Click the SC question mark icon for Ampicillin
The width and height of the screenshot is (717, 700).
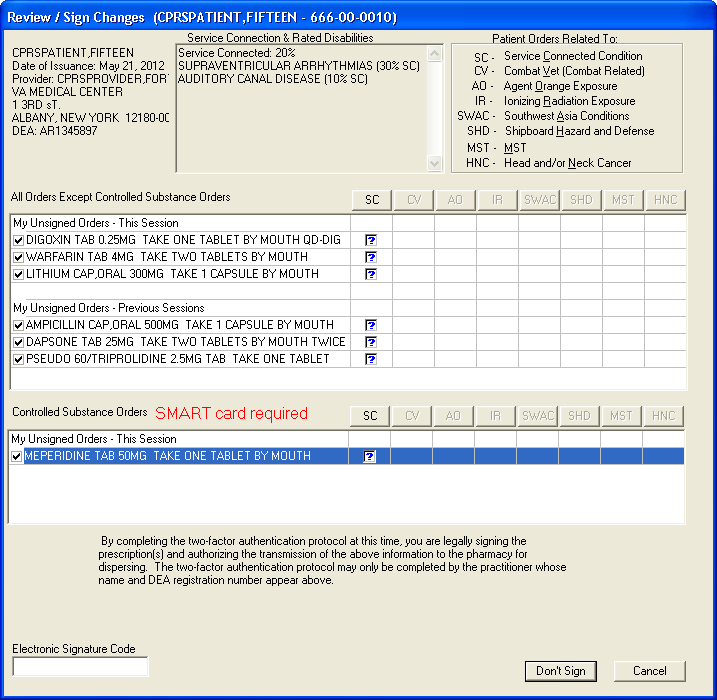(x=371, y=325)
